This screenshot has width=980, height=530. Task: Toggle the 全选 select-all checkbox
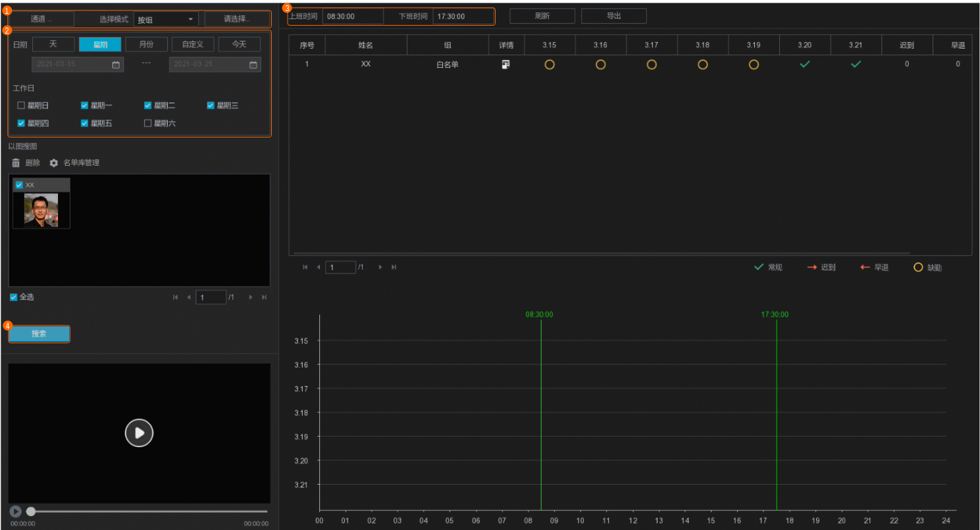pyautogui.click(x=14, y=297)
